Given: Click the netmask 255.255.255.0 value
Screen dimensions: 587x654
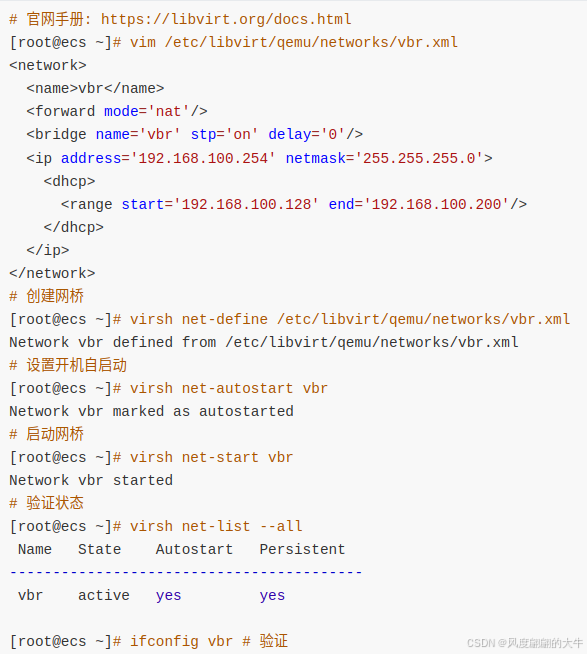Looking at the screenshot, I should 419,158.
